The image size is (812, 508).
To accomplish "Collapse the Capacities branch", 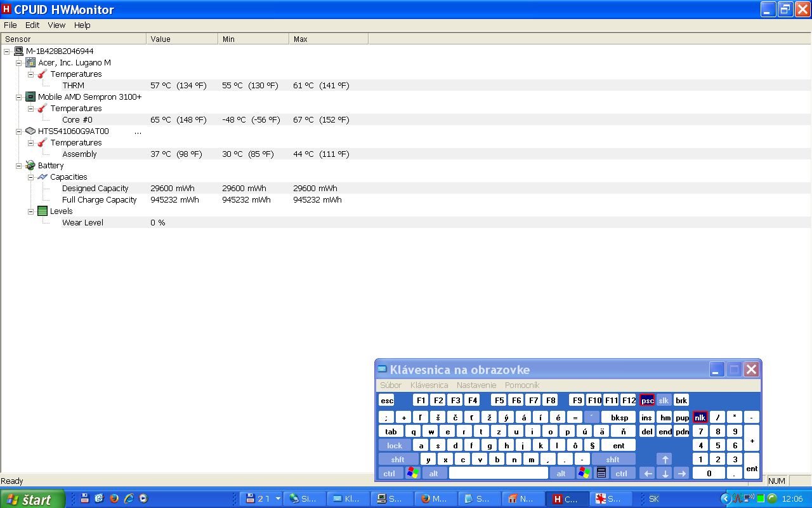I will tap(30, 177).
